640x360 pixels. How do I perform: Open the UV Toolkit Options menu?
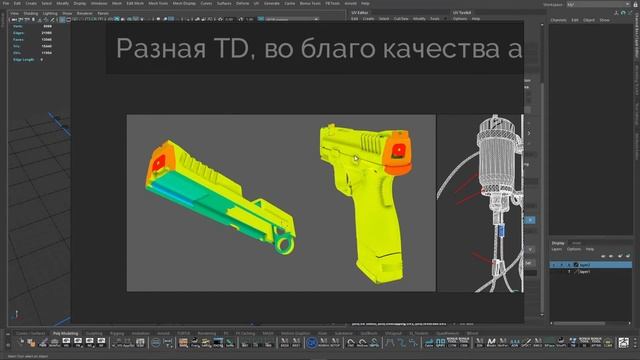[x=460, y=19]
